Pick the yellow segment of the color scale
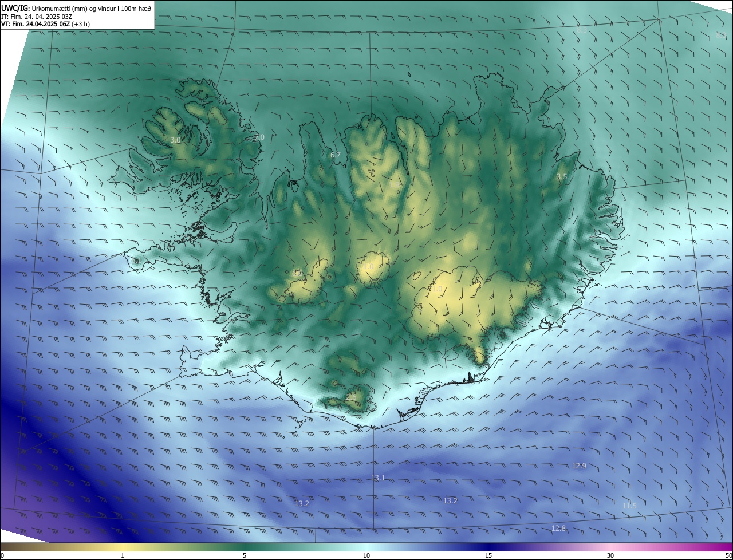733x560 pixels. click(x=123, y=547)
